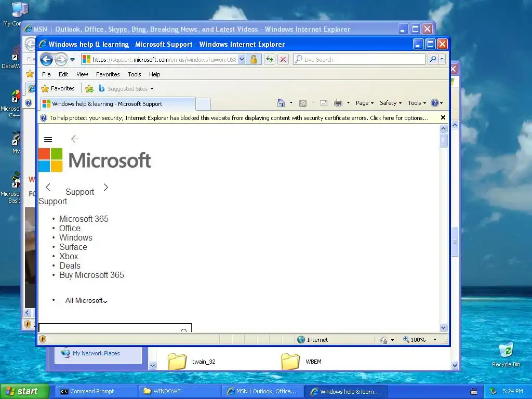Open the View menu
This screenshot has height=399, width=532.
(x=82, y=74)
